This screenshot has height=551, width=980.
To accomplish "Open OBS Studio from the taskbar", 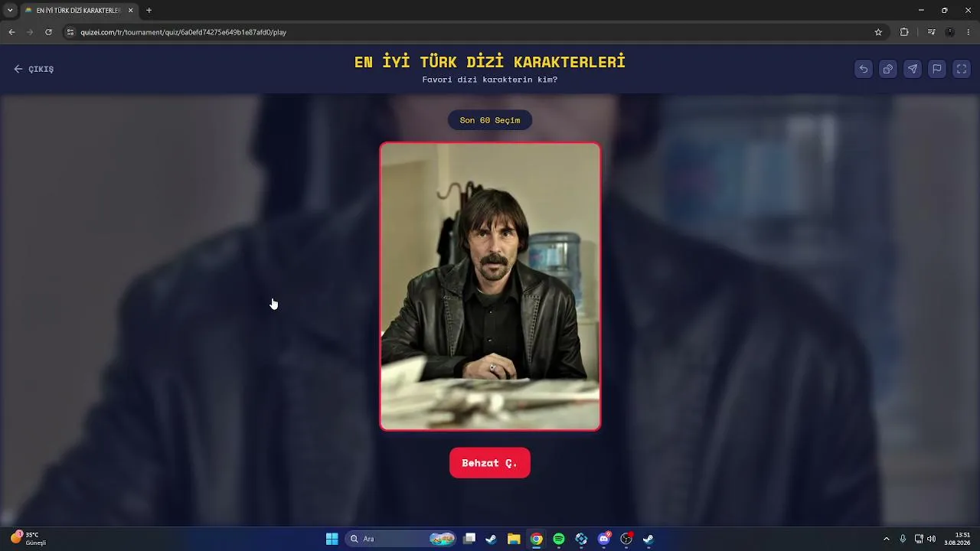I will (626, 539).
